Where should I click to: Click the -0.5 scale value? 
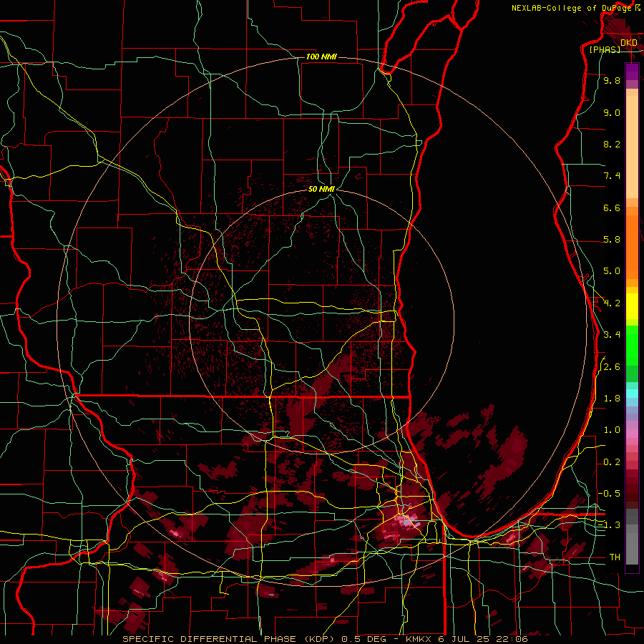click(610, 493)
